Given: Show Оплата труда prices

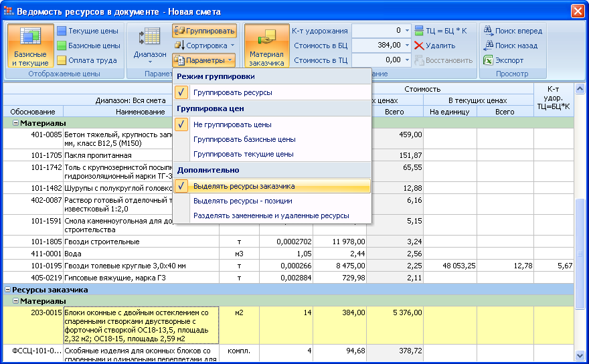Looking at the screenshot, I should 87,60.
